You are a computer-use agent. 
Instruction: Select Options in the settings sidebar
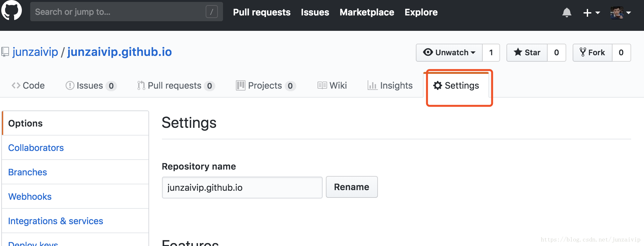[x=75, y=123]
